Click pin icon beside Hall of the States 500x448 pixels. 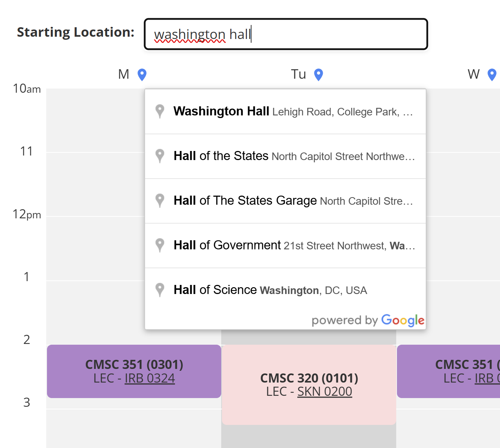pyautogui.click(x=160, y=156)
